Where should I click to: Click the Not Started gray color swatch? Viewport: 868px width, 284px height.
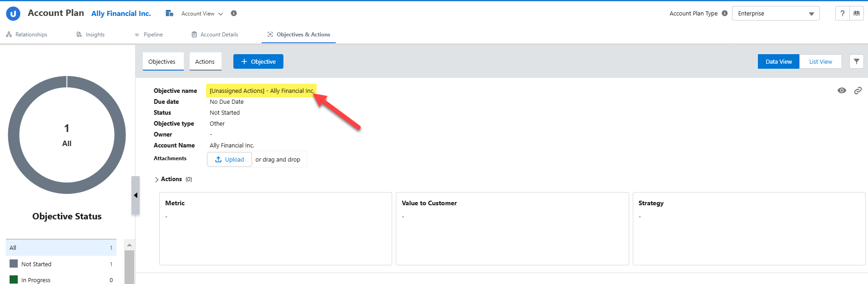(x=14, y=264)
